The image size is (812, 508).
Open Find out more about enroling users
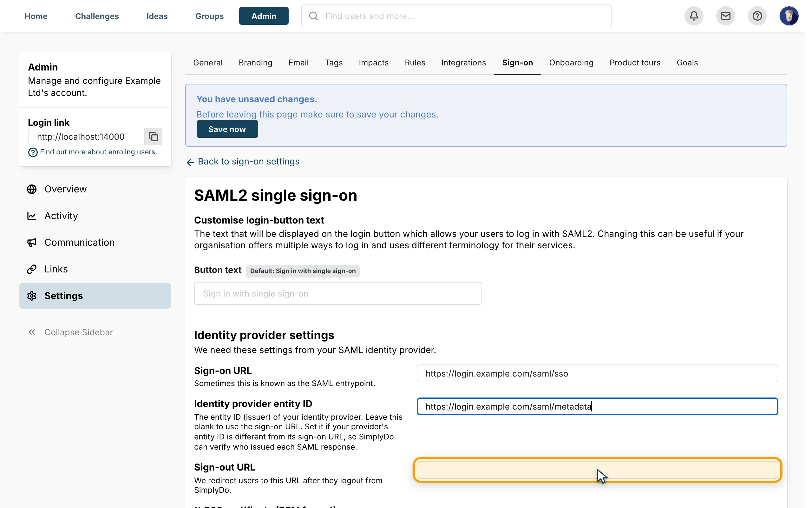pos(98,152)
